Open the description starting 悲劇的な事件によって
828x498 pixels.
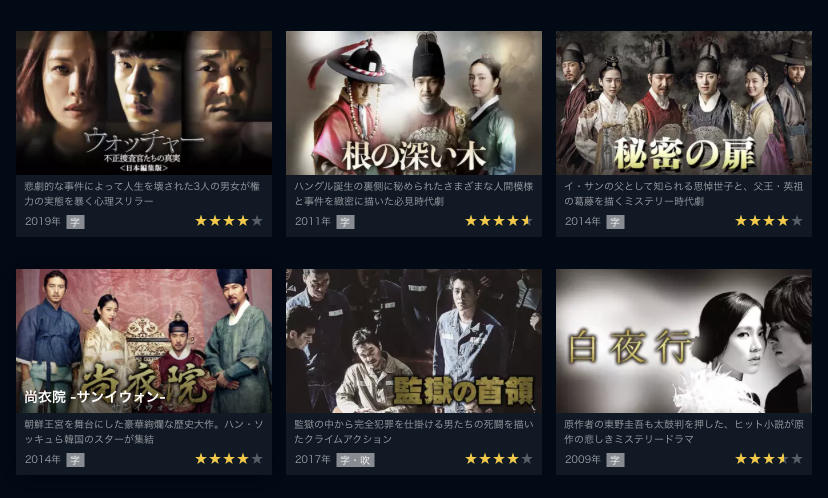pyautogui.click(x=142, y=194)
